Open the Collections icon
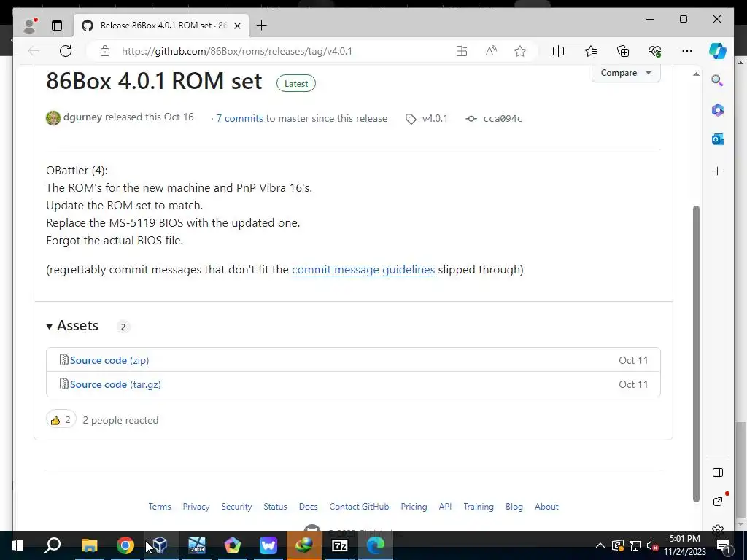 click(623, 51)
